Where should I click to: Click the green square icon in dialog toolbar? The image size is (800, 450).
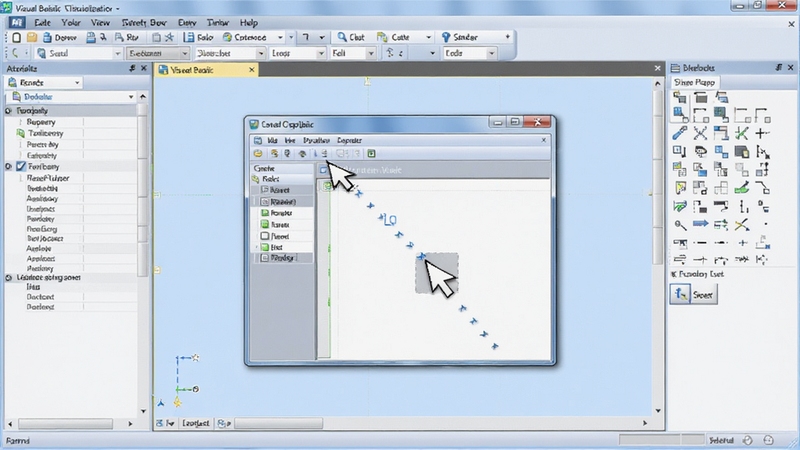tap(371, 154)
